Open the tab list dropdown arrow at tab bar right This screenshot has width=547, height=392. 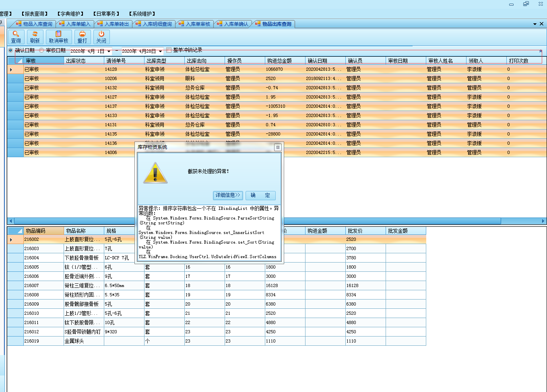click(535, 24)
